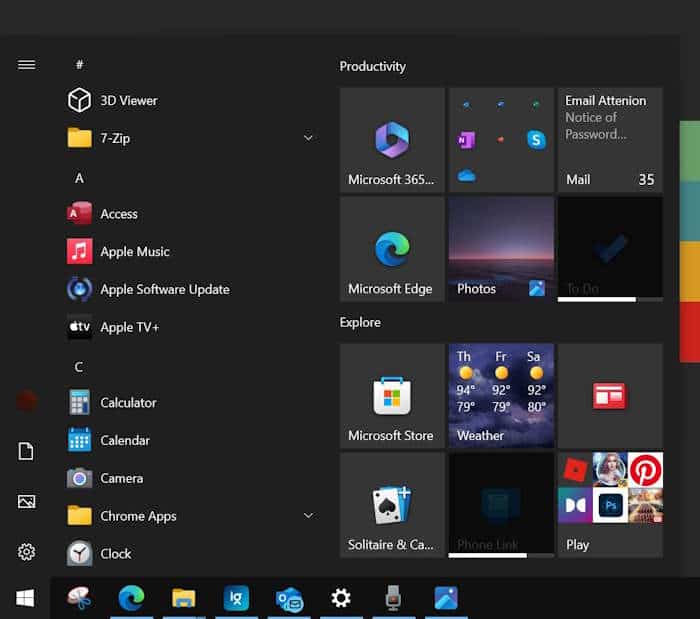The height and width of the screenshot is (619, 700).
Task: Open the Calculator app
Action: pos(192,403)
